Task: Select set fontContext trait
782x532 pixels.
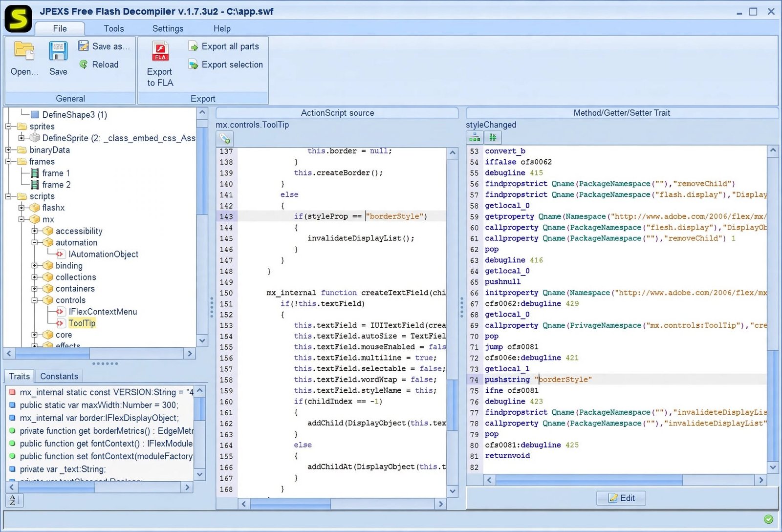Action: 101,456
